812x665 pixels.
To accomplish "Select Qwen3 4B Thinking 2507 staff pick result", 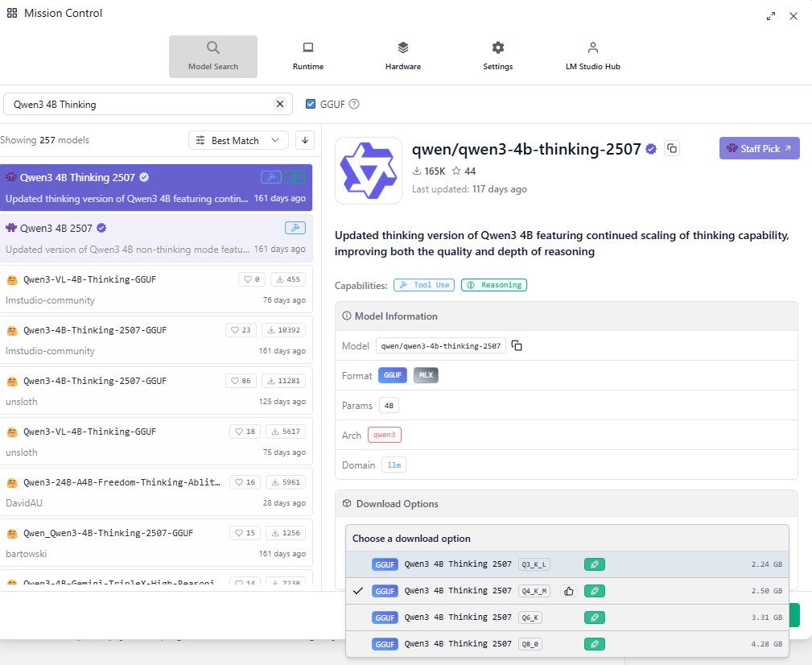I will [x=156, y=188].
